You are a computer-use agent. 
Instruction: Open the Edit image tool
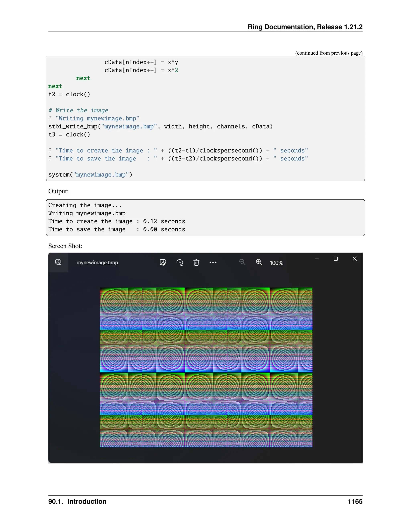[x=163, y=262]
